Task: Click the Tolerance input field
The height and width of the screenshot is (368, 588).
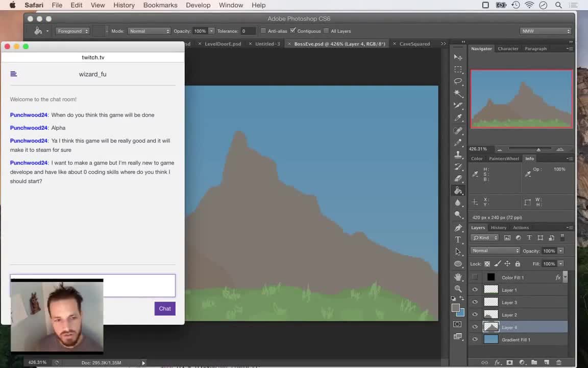Action: tap(248, 31)
